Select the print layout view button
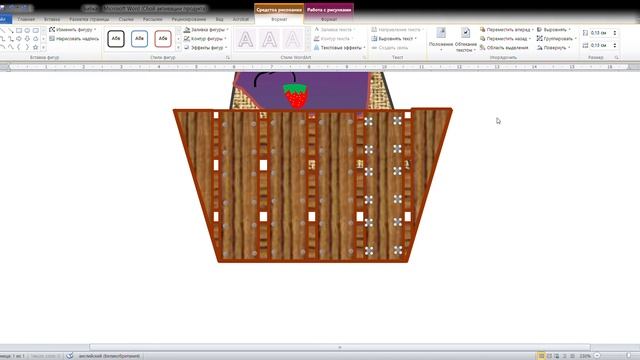Viewport: 640px width, 360px height. click(542, 356)
